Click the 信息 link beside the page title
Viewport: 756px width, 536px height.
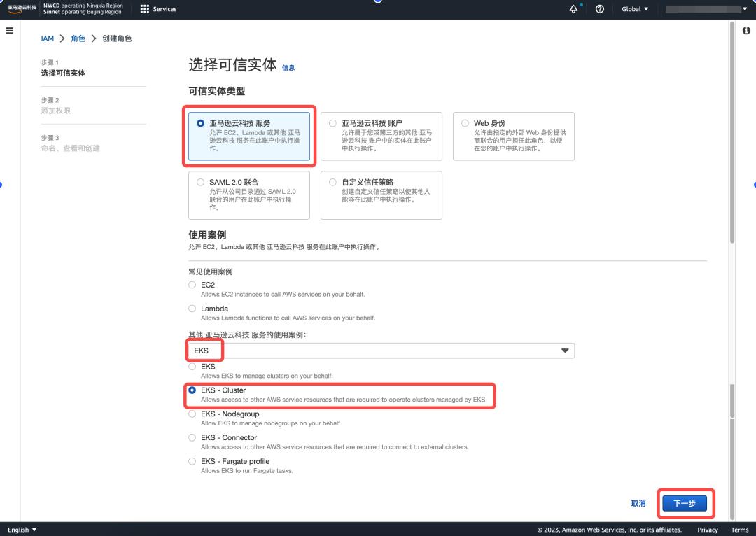288,67
